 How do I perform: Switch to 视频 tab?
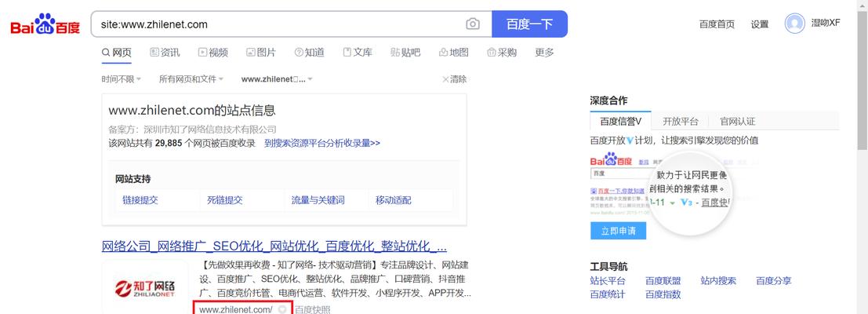click(213, 53)
